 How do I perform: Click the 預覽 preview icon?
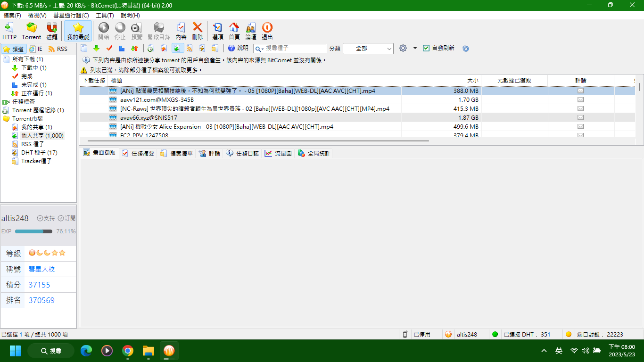click(x=137, y=31)
